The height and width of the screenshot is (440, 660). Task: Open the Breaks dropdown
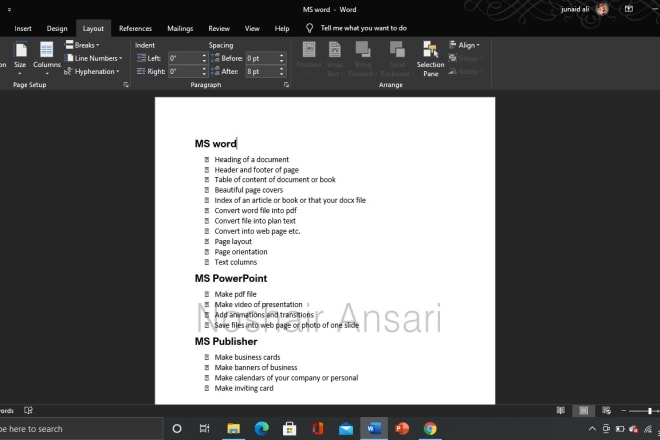82,45
